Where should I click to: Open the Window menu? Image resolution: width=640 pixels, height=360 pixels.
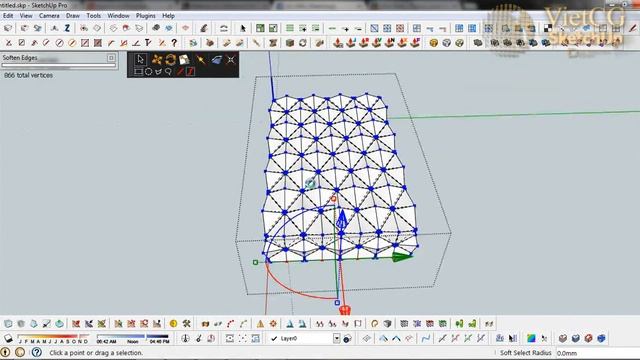118,16
